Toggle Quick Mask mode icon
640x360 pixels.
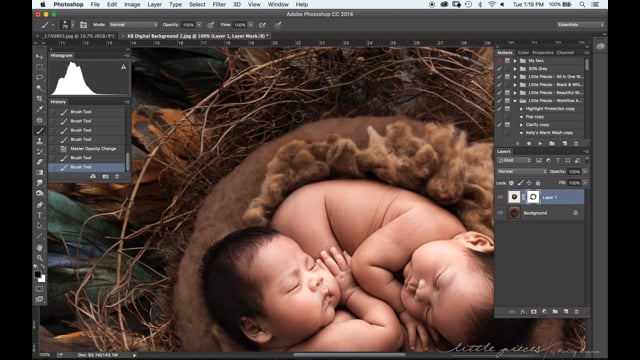click(39, 289)
